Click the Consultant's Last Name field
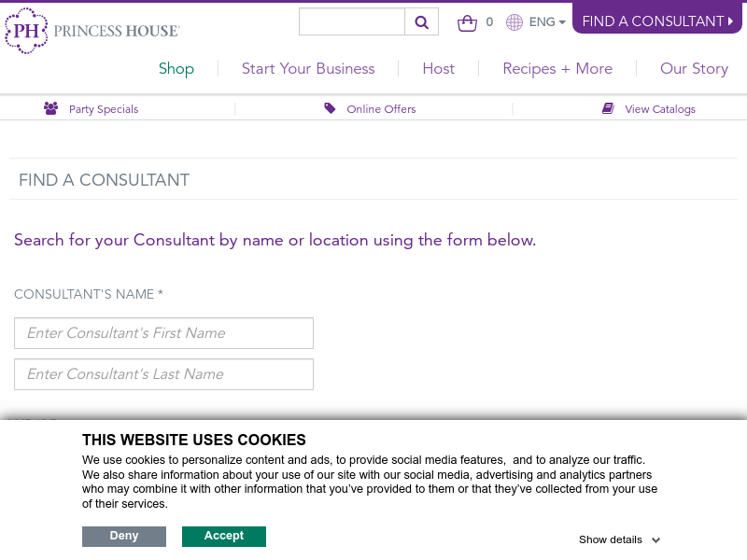 point(164,374)
